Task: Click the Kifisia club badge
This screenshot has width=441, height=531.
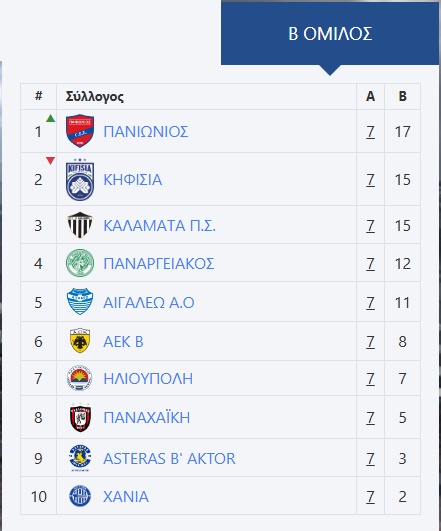Action: (x=80, y=179)
